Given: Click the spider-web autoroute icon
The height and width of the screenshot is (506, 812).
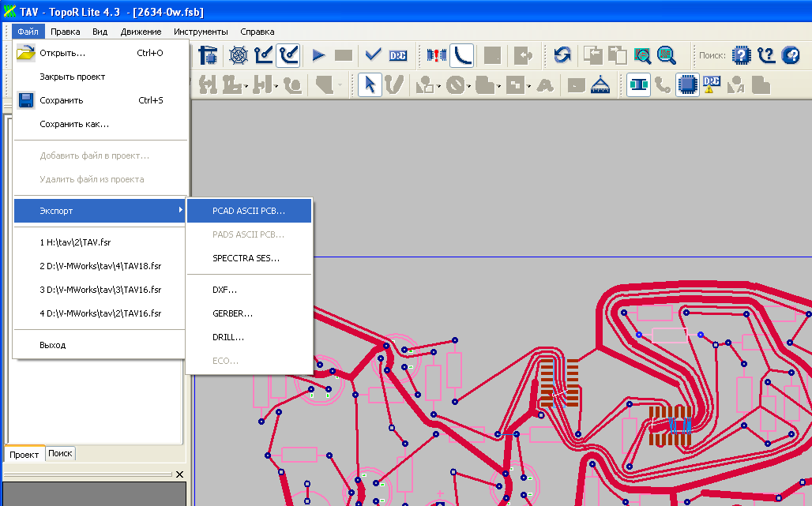Looking at the screenshot, I should (239, 54).
